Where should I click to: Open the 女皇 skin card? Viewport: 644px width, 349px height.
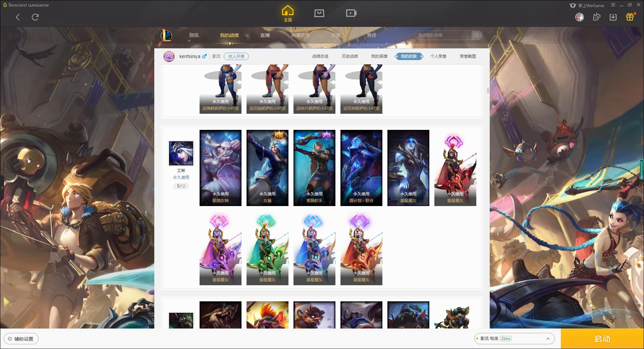click(x=267, y=168)
